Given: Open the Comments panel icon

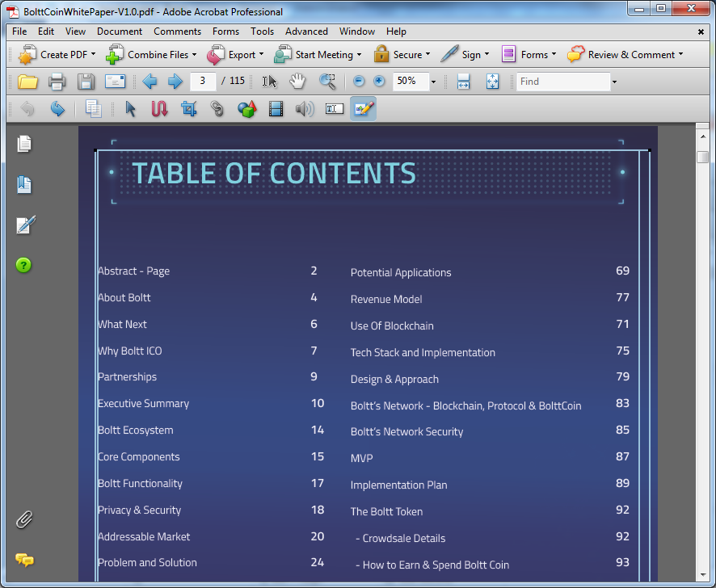Looking at the screenshot, I should [x=25, y=560].
